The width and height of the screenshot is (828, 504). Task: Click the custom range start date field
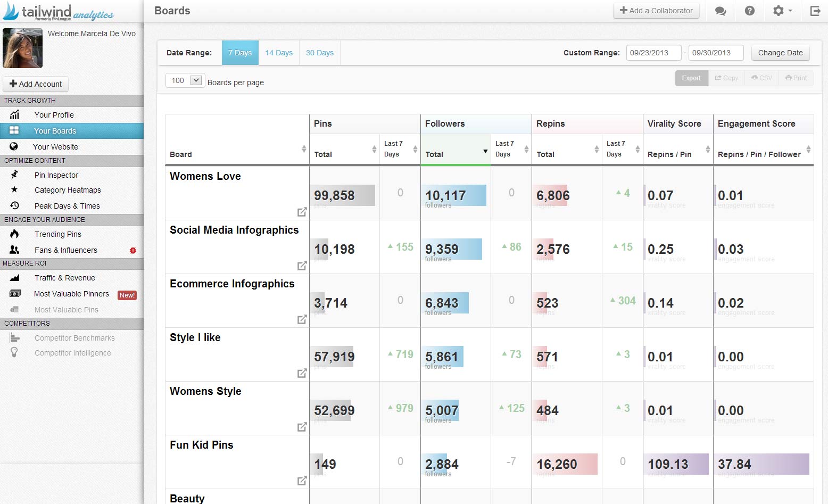tap(653, 53)
